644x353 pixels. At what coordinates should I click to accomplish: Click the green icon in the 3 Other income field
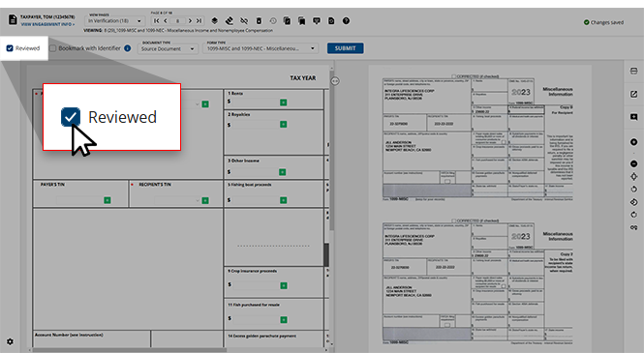click(x=283, y=172)
